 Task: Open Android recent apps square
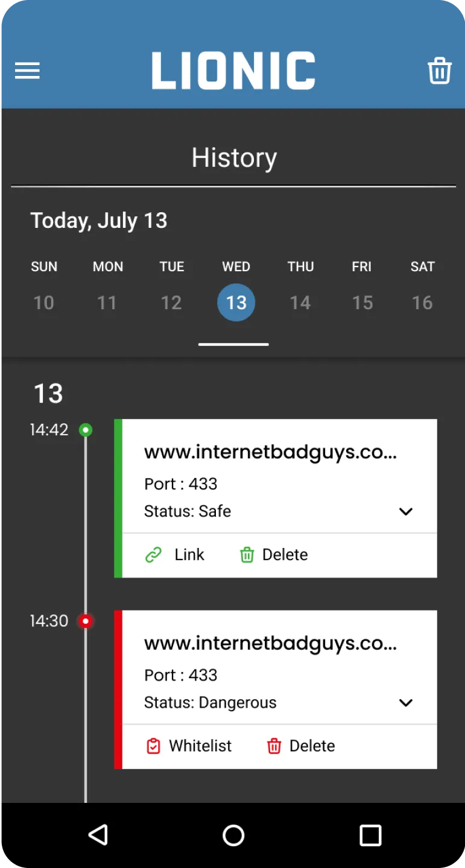point(370,835)
